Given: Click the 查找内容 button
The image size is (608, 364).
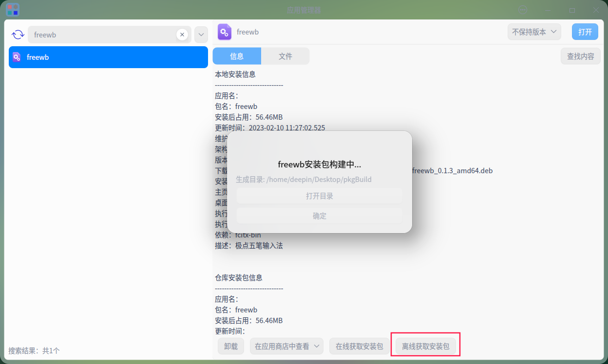Looking at the screenshot, I should [x=580, y=56].
